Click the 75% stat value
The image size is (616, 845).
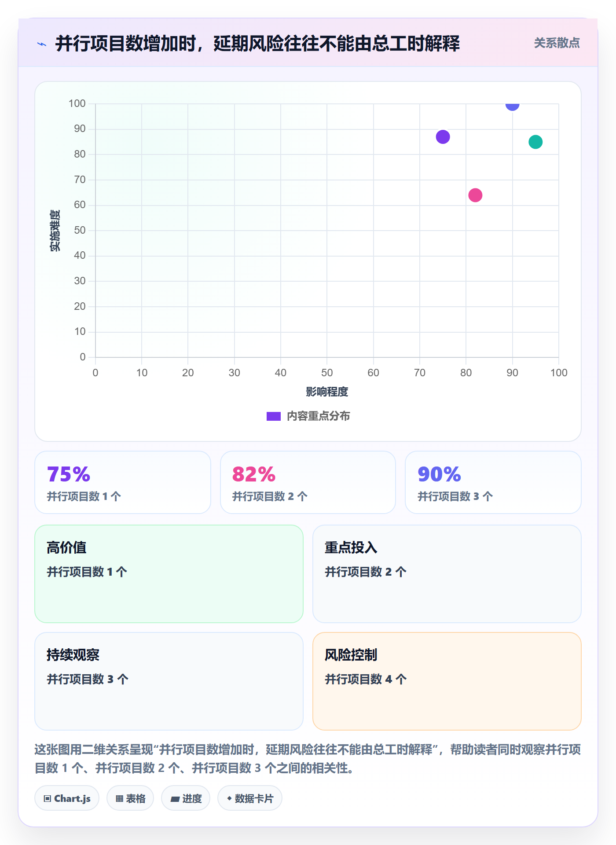point(69,474)
